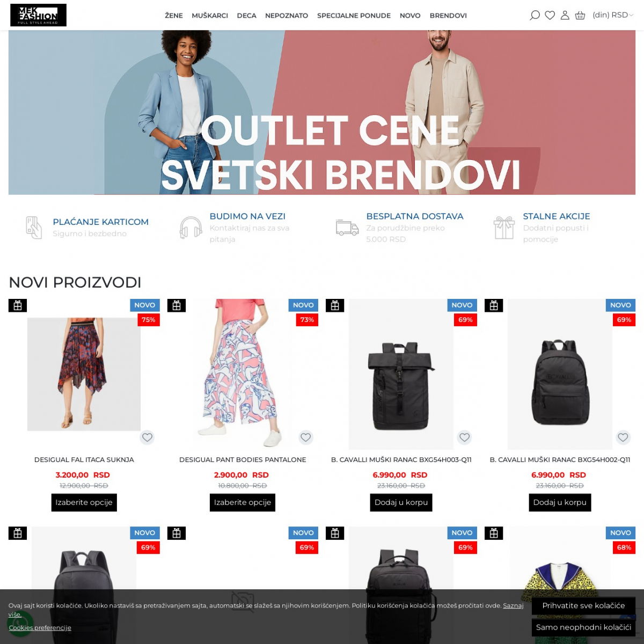Click the green cookie preferences round icon

pyautogui.click(x=20, y=623)
